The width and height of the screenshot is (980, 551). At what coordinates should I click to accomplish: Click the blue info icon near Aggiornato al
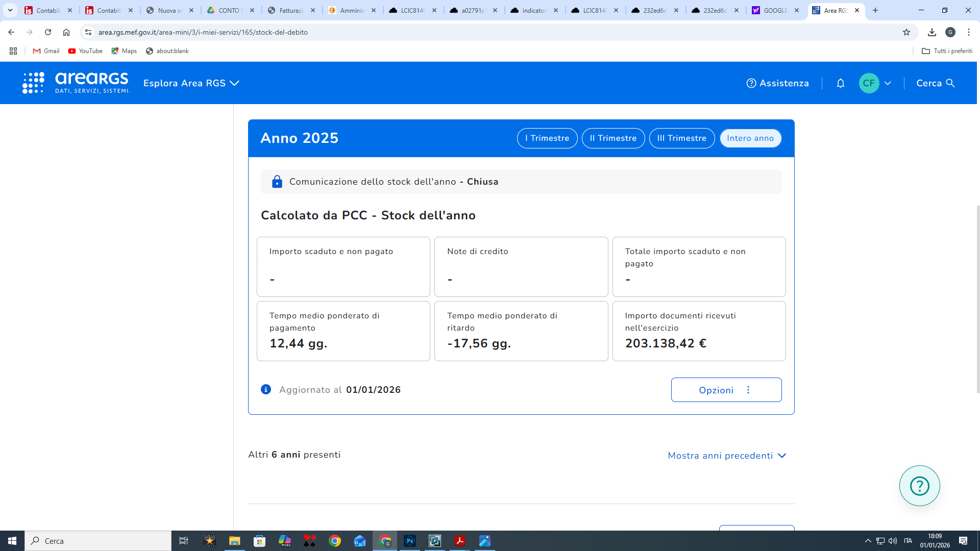pos(266,390)
